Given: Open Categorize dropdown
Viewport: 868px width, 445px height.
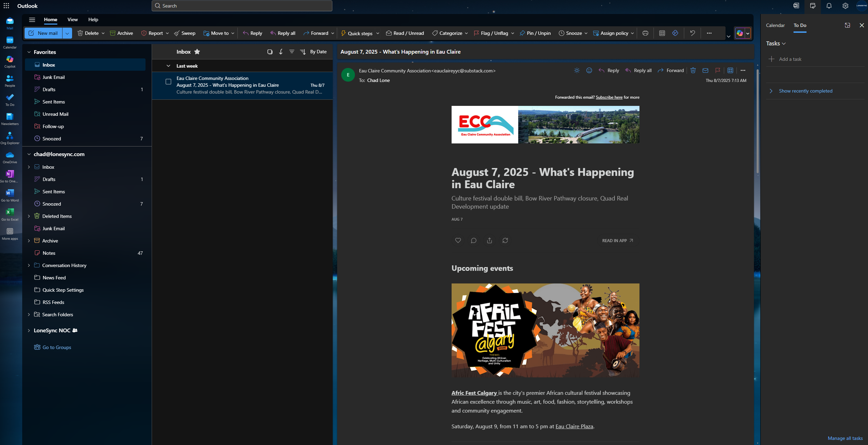Looking at the screenshot, I should click(466, 33).
